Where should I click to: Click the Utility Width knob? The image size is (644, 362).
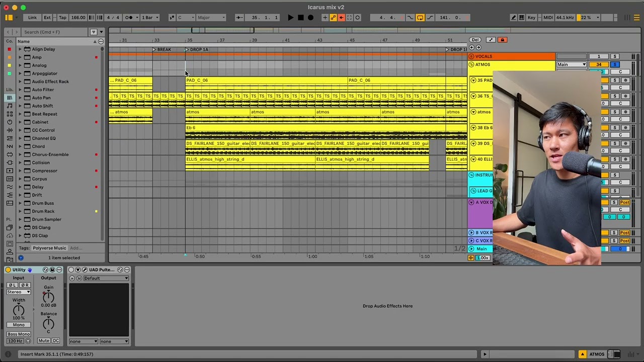click(19, 310)
